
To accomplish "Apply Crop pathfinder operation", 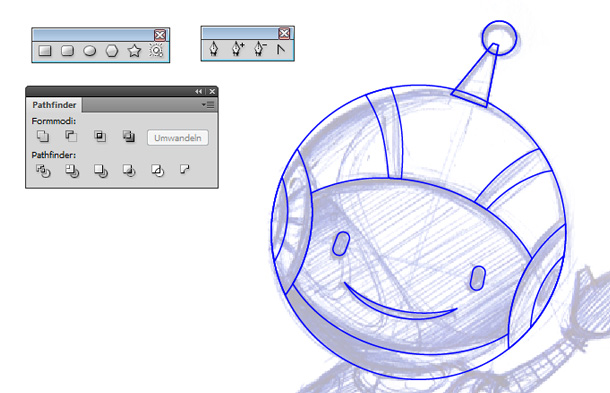I will (x=129, y=170).
